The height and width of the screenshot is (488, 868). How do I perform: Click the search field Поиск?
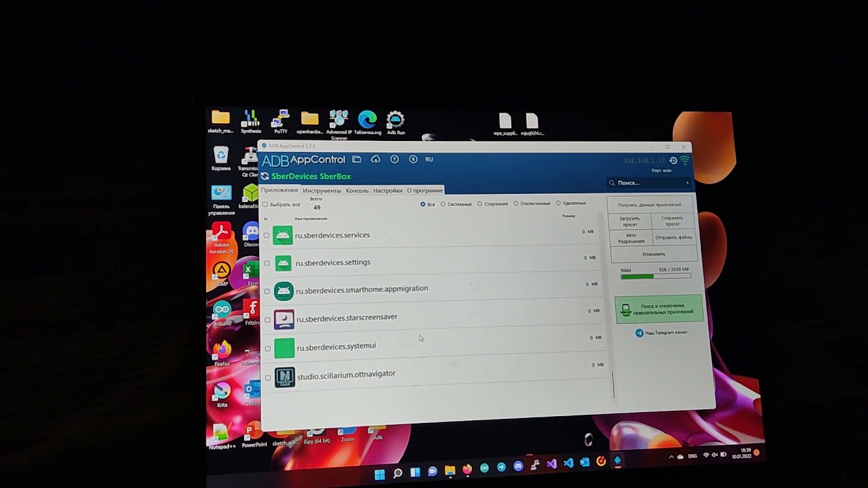tap(648, 183)
